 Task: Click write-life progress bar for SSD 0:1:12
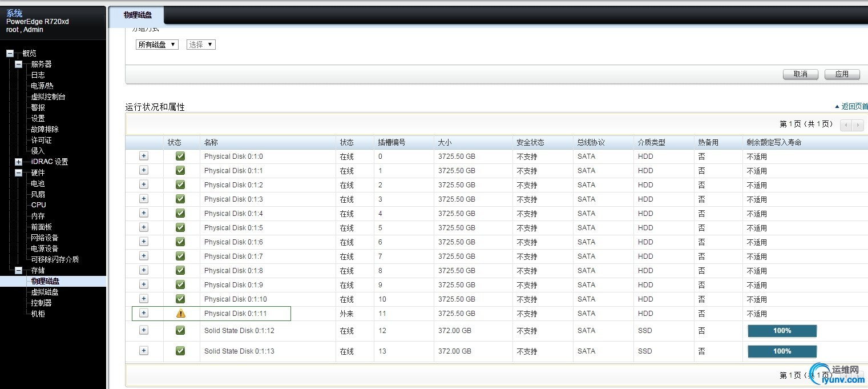(x=782, y=331)
